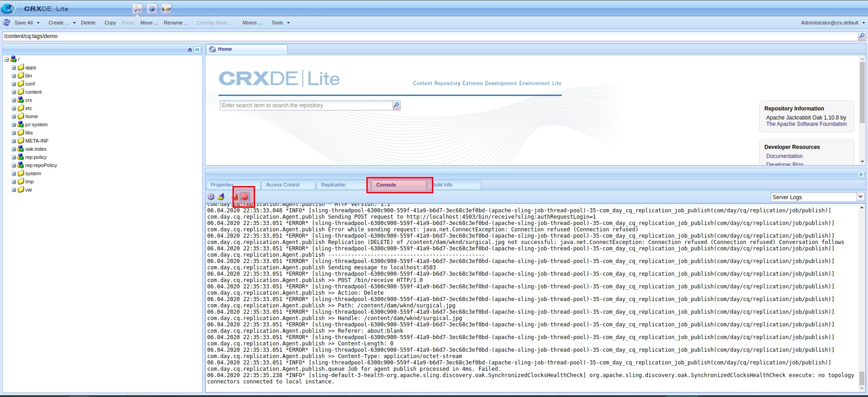Click the binoculars search icon in tree panel
868x397 pixels.
(190, 49)
